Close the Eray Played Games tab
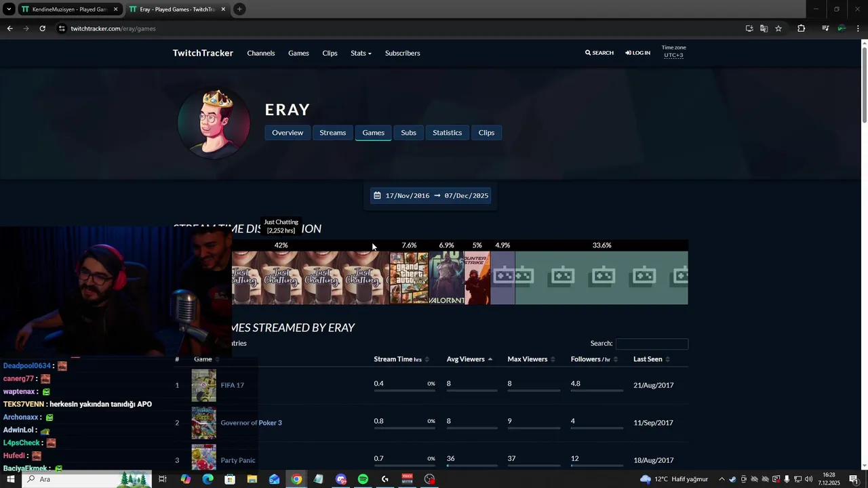The image size is (868, 488). pos(223,9)
